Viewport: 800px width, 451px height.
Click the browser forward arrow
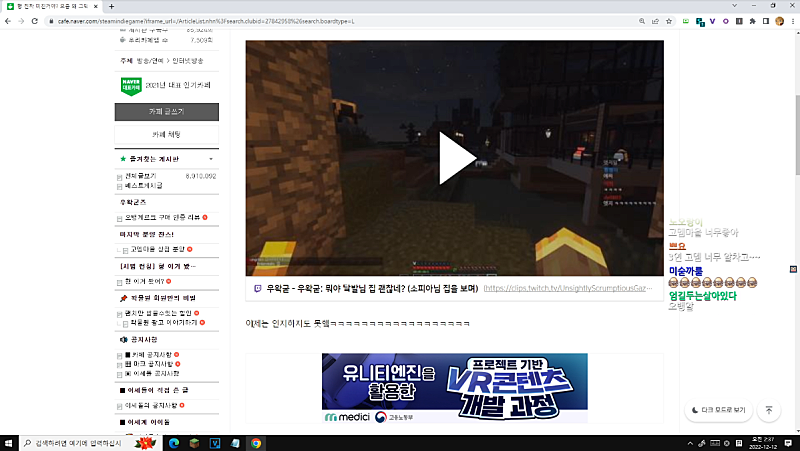21,21
